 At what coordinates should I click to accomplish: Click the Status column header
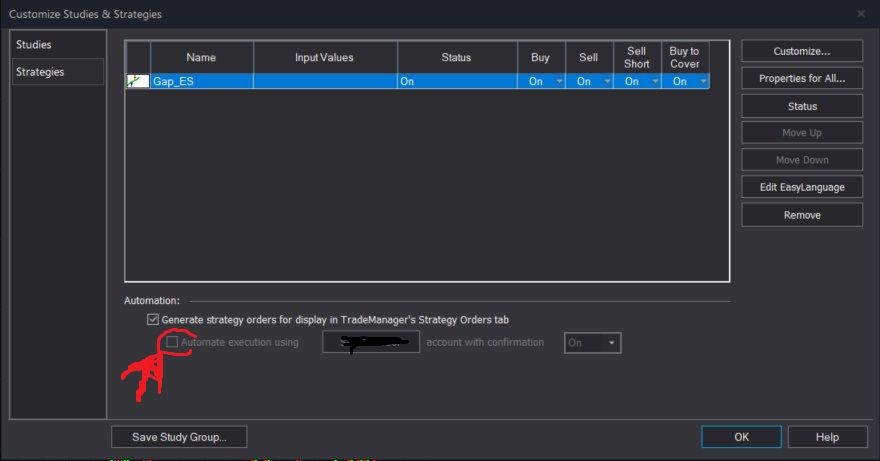[x=457, y=57]
